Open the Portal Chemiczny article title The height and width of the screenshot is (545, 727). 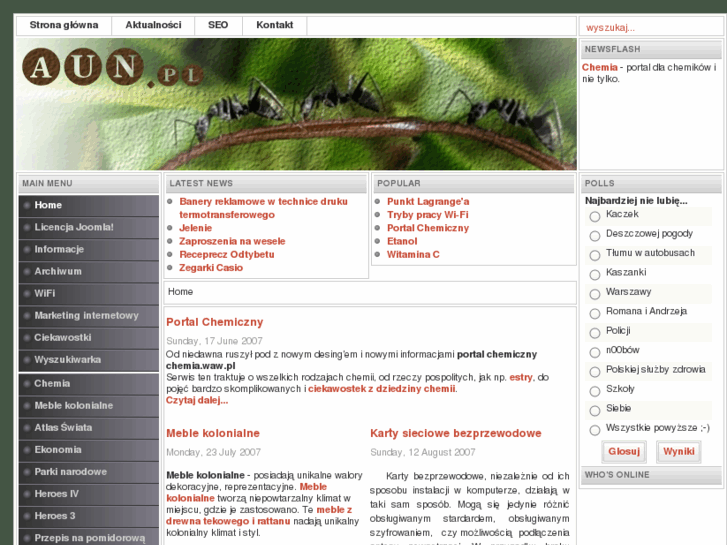215,322
